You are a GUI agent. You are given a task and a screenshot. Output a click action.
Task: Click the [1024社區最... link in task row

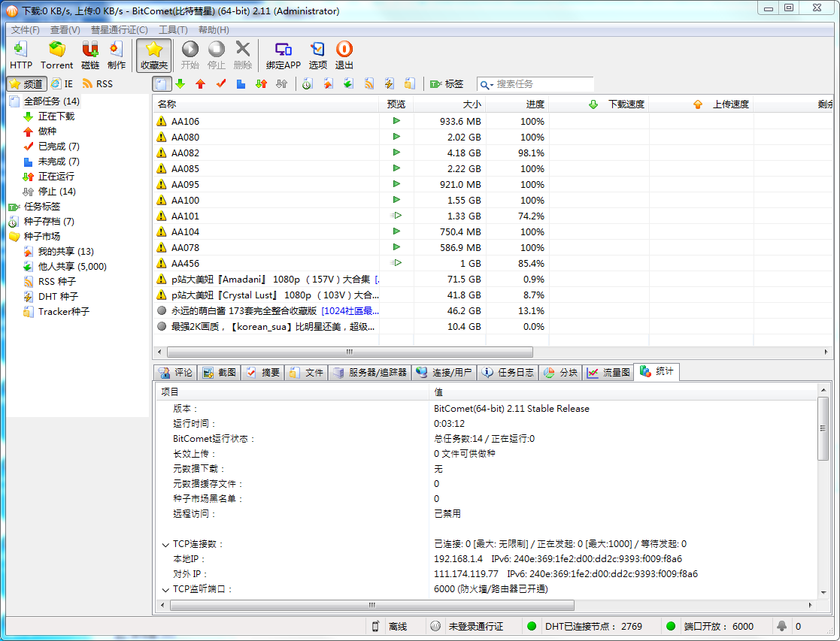350,310
